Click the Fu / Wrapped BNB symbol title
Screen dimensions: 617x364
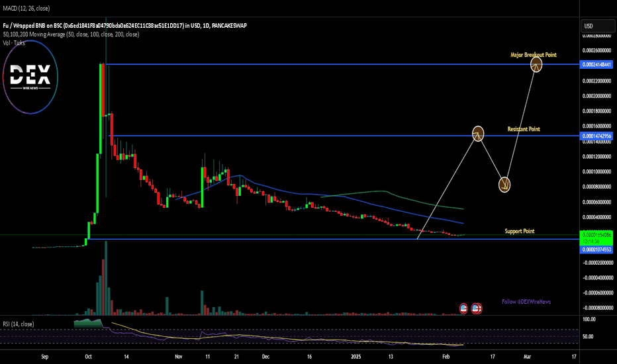point(124,26)
